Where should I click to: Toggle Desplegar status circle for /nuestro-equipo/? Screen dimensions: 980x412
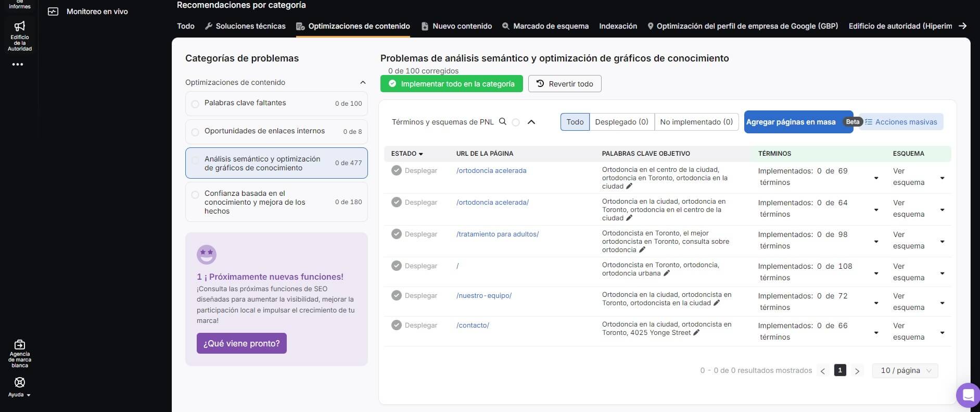pos(397,295)
